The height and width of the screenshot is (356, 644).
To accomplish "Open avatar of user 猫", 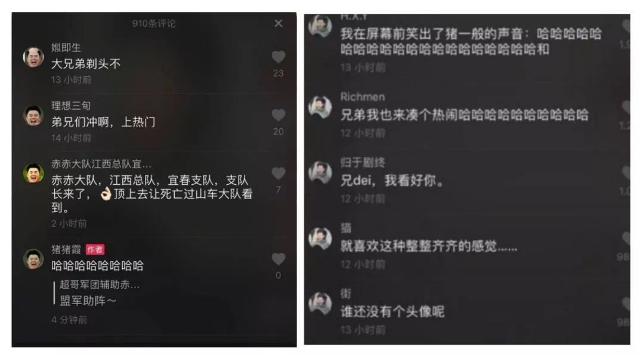I will [320, 238].
